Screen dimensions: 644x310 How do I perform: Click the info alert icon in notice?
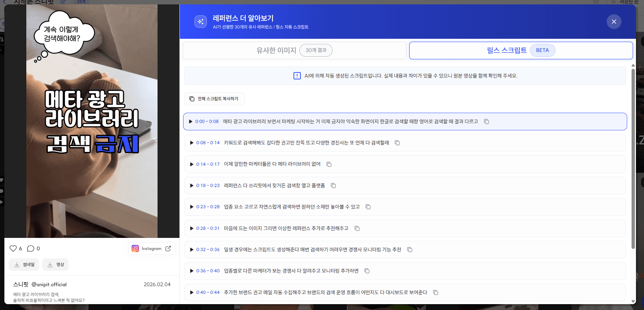(x=297, y=76)
